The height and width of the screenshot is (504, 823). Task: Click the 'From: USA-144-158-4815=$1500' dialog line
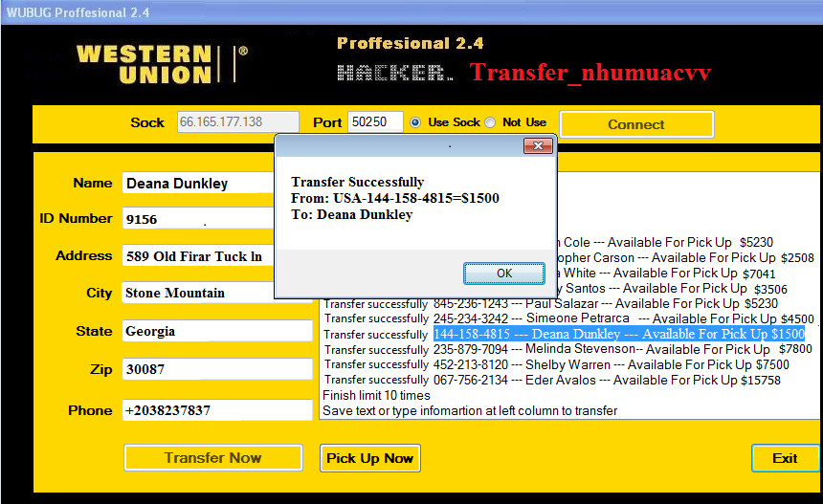pyautogui.click(x=395, y=198)
